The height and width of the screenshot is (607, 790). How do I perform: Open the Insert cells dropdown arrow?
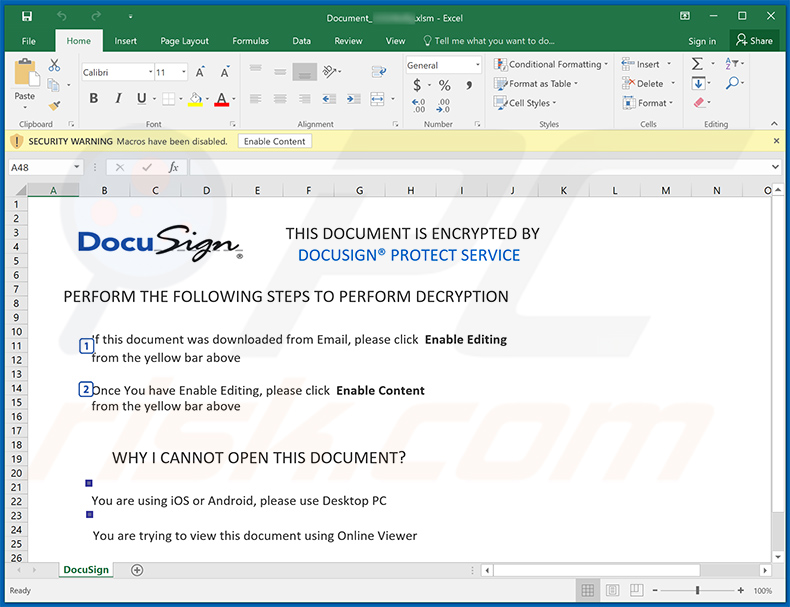click(x=670, y=64)
